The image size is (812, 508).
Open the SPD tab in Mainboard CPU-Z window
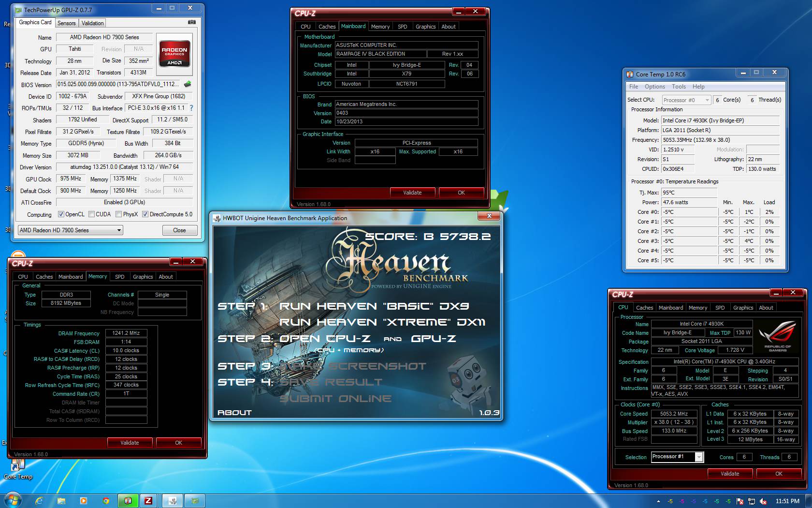click(403, 27)
